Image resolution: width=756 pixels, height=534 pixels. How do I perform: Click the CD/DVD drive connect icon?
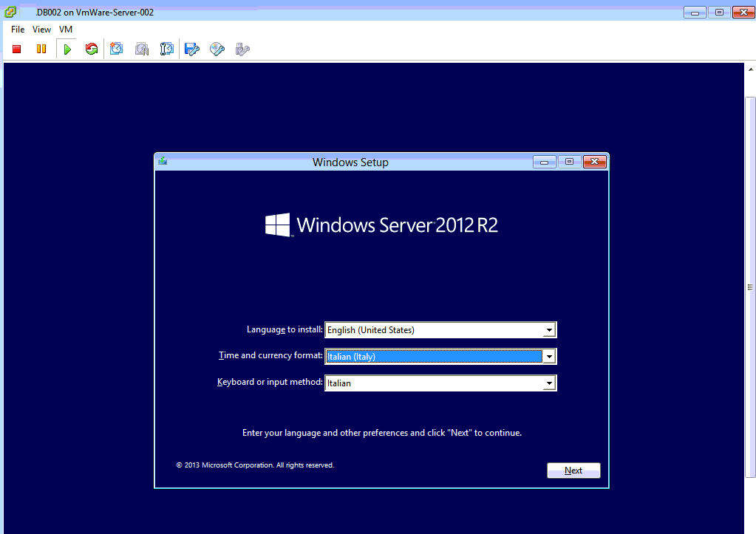click(217, 49)
